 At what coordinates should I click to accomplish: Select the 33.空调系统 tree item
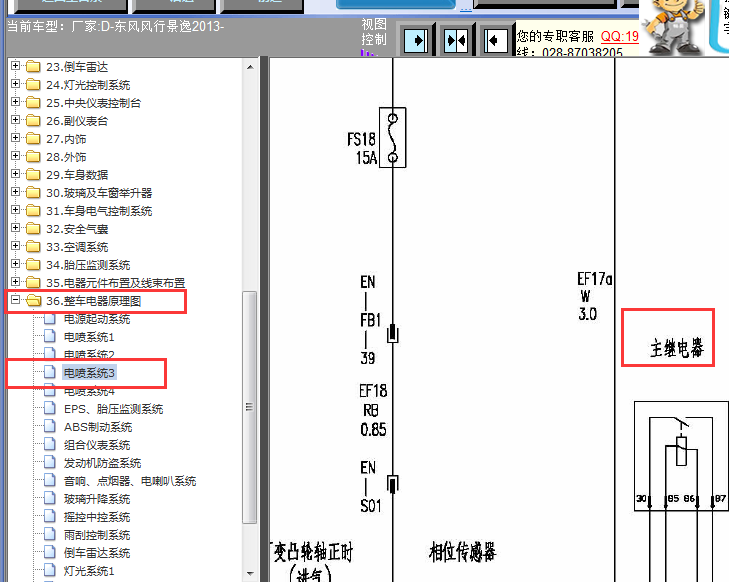[x=77, y=247]
